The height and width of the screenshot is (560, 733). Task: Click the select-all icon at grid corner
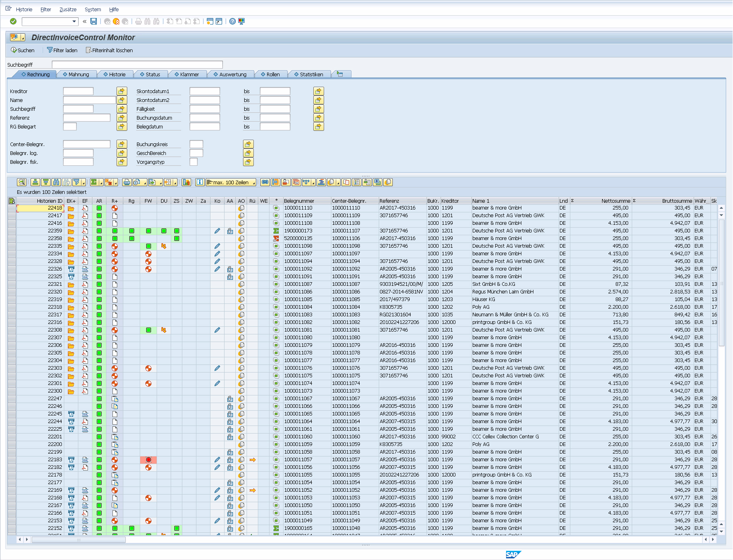[x=12, y=201]
